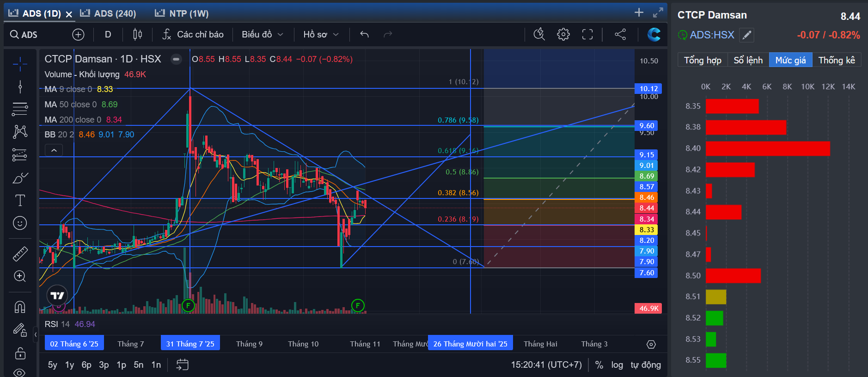Share the chart snapshot
The image size is (868, 377).
[620, 34]
